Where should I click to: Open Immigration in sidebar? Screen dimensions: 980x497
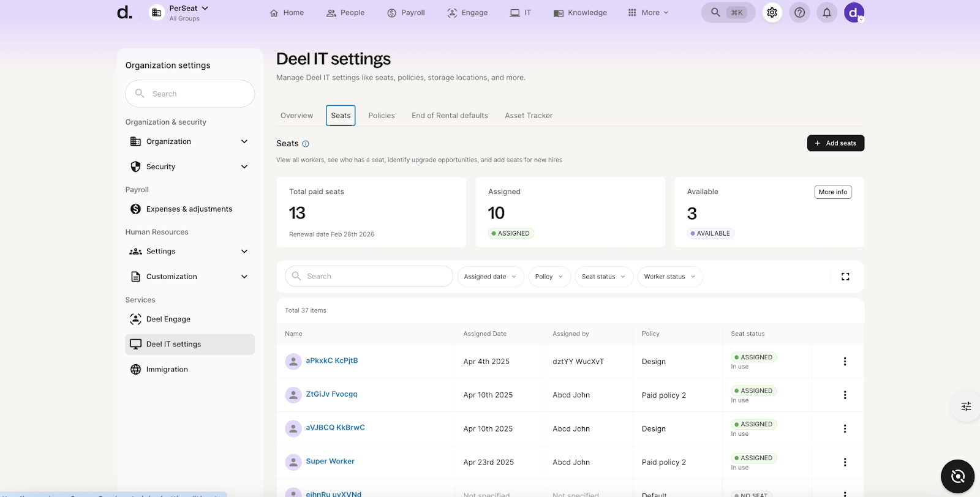point(190,369)
